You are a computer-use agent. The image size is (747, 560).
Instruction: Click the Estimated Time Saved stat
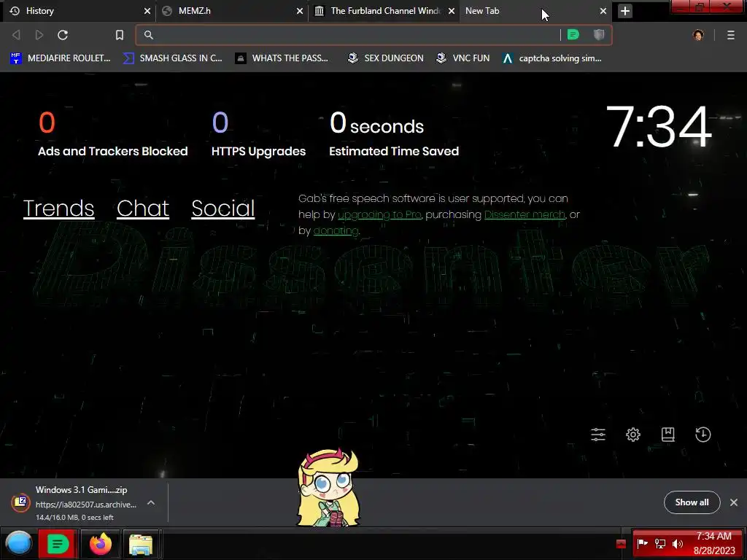pos(394,135)
